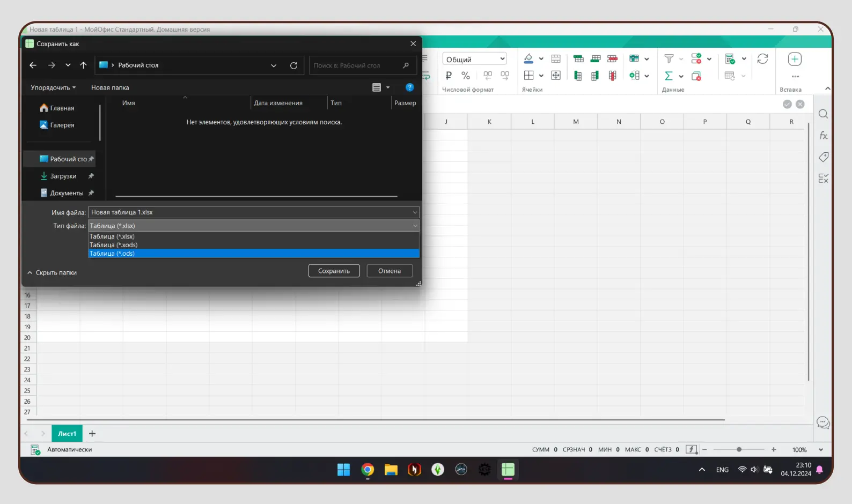Click the Новая папка button
This screenshot has height=504, width=852.
tap(110, 87)
